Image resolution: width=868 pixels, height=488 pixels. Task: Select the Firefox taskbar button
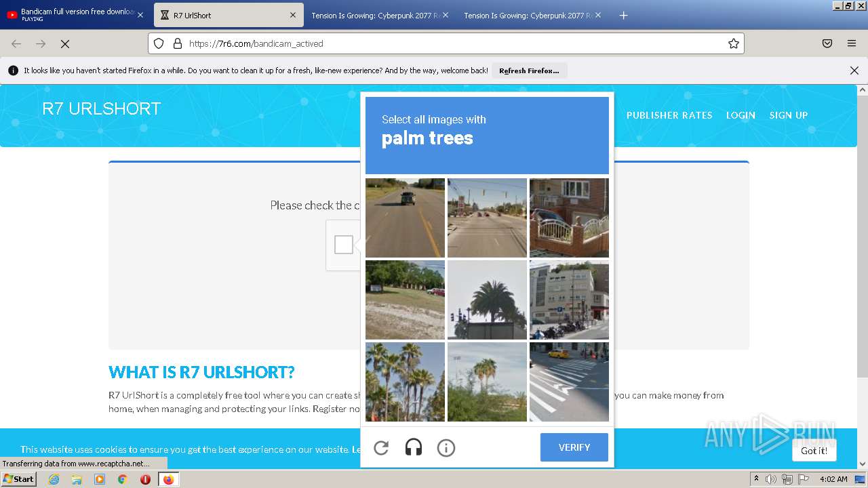(x=168, y=479)
